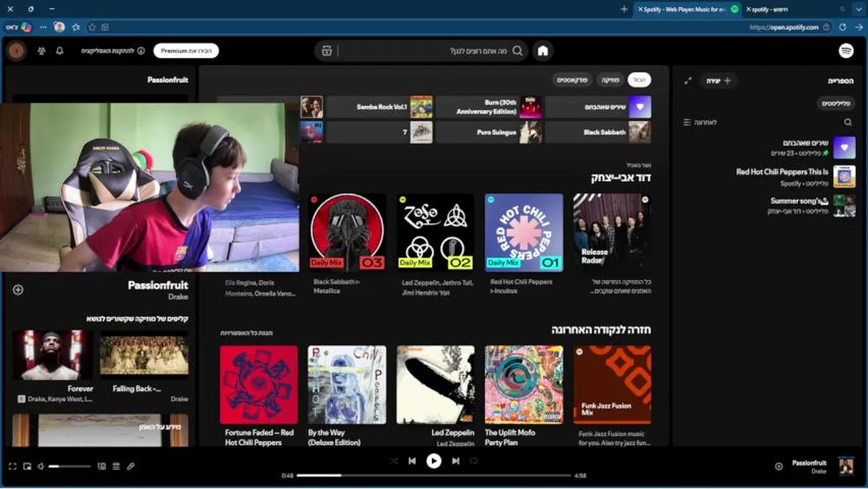Go to Spotify Home via house icon
The width and height of the screenshot is (868, 489).
(x=543, y=51)
